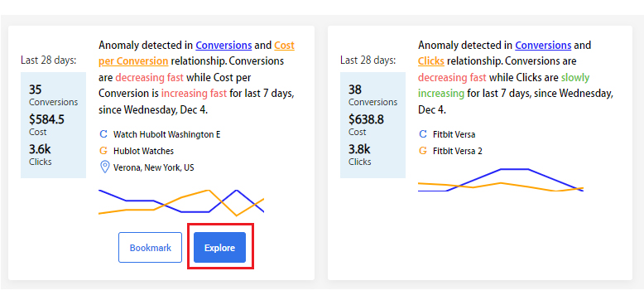Image resolution: width=644 pixels, height=305 pixels.
Task: Click the 35 Conversions stats panel
Action: [54, 125]
